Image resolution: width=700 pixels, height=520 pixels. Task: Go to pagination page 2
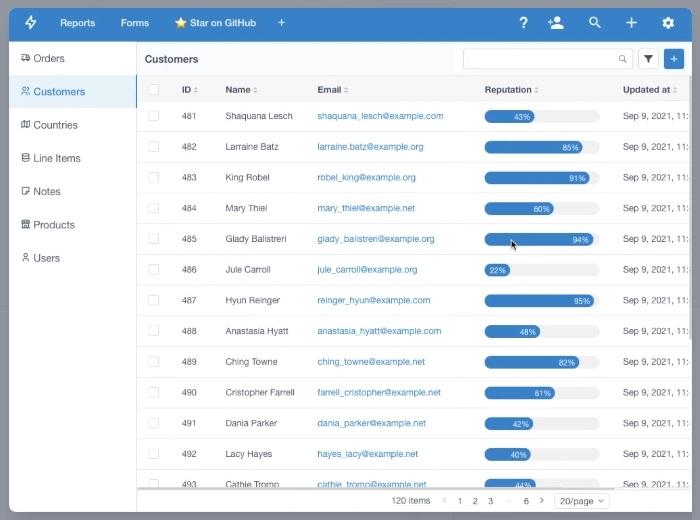(x=475, y=500)
